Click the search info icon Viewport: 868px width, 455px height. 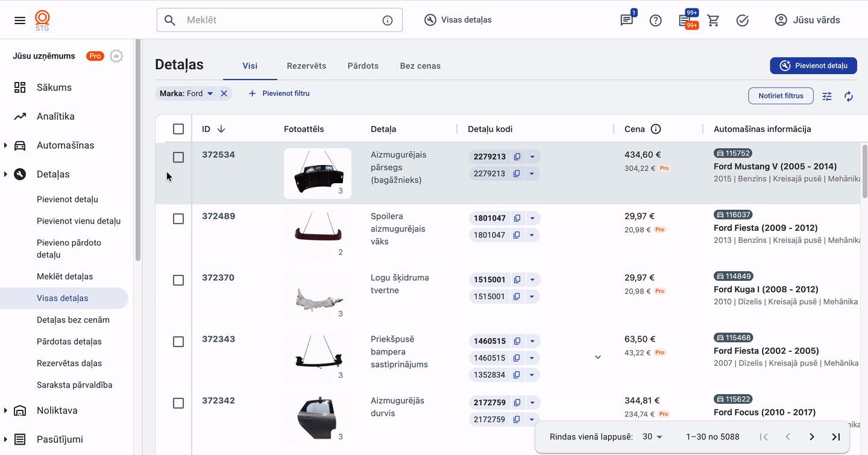point(388,20)
